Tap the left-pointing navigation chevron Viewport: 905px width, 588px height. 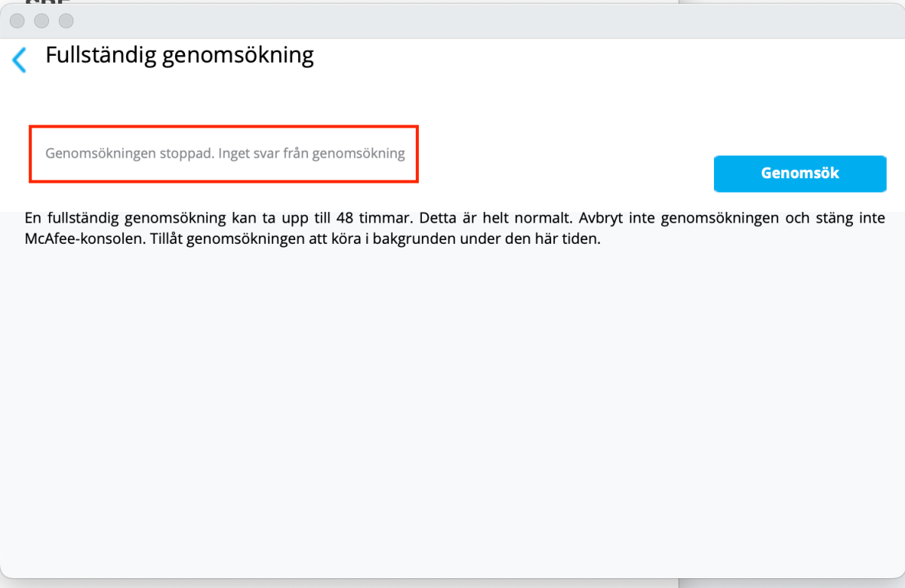[20, 60]
